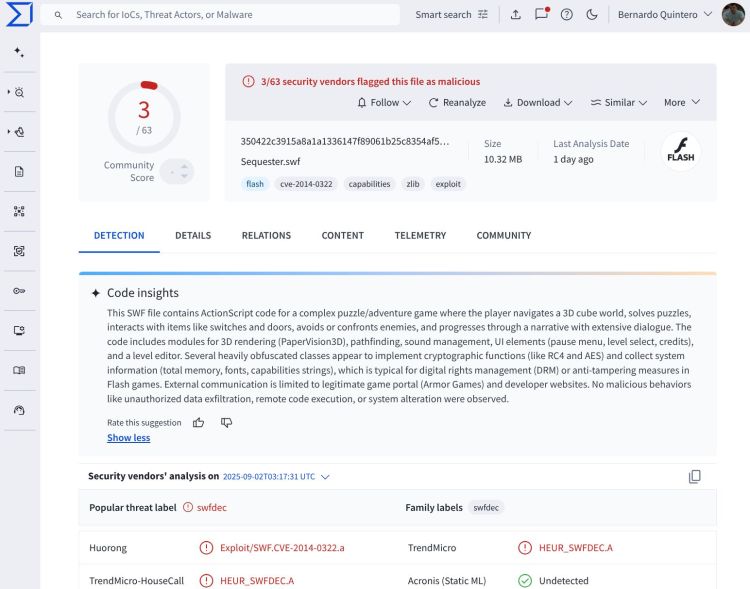Viewport: 750px width, 589px height.
Task: Adjust the Community Score vote control
Action: coord(176,172)
